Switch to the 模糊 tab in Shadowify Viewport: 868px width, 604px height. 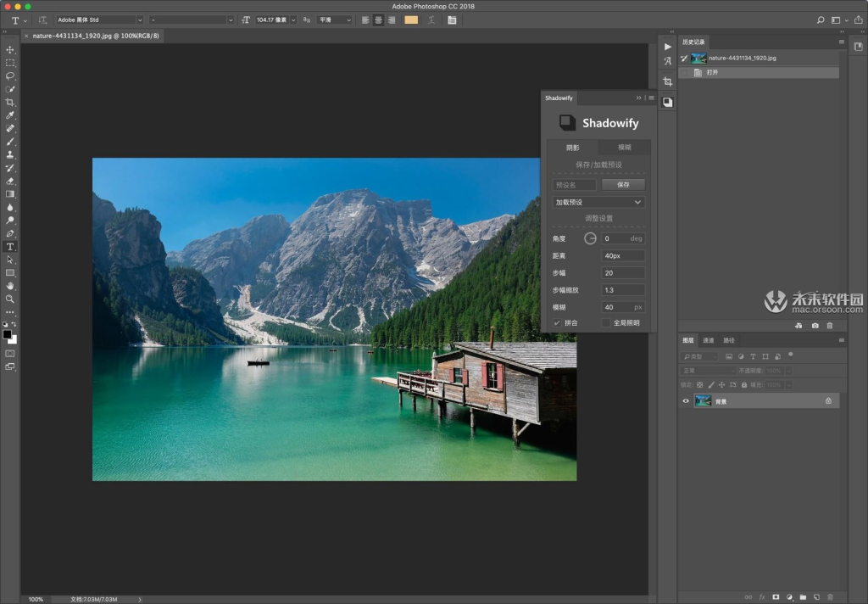point(624,148)
